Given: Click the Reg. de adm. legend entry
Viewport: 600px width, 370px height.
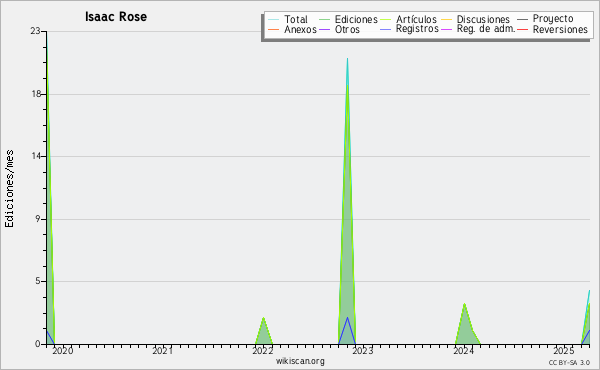Looking at the screenshot, I should click(478, 29).
